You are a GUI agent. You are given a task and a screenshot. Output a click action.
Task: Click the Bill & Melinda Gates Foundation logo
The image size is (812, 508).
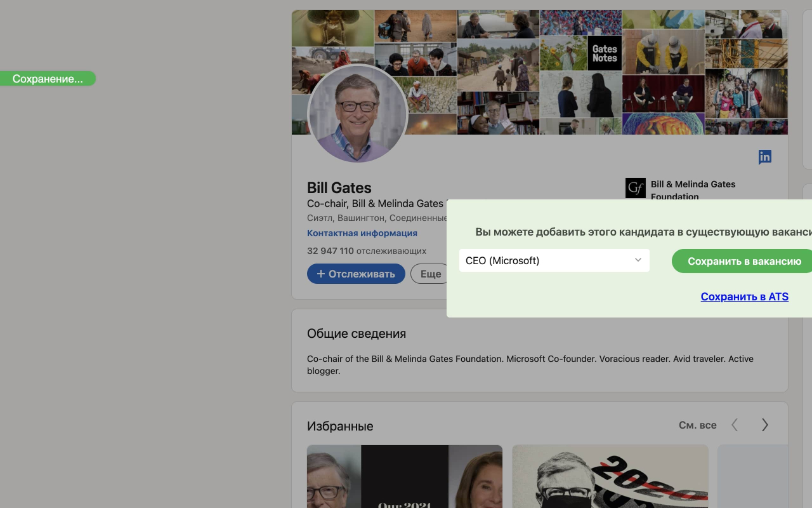635,188
